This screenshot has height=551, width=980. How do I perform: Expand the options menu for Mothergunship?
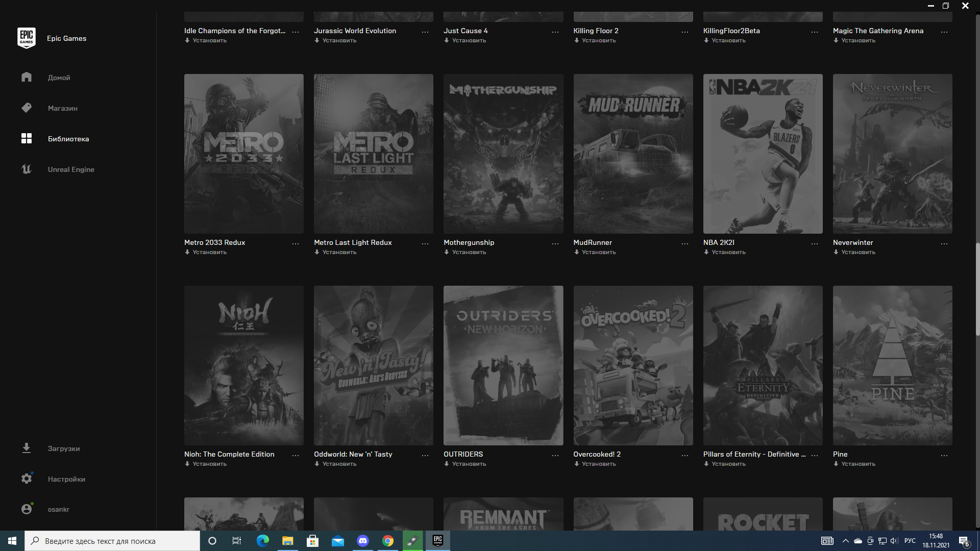click(x=555, y=243)
